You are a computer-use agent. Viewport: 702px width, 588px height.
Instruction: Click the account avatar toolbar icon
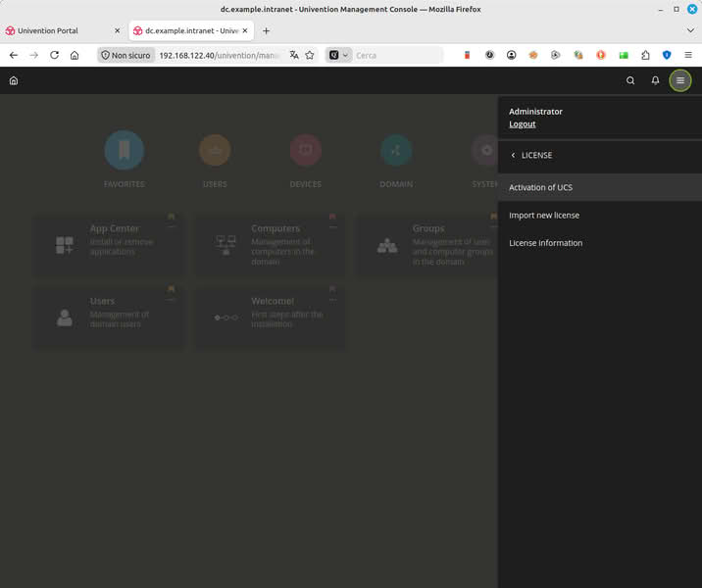click(x=511, y=55)
